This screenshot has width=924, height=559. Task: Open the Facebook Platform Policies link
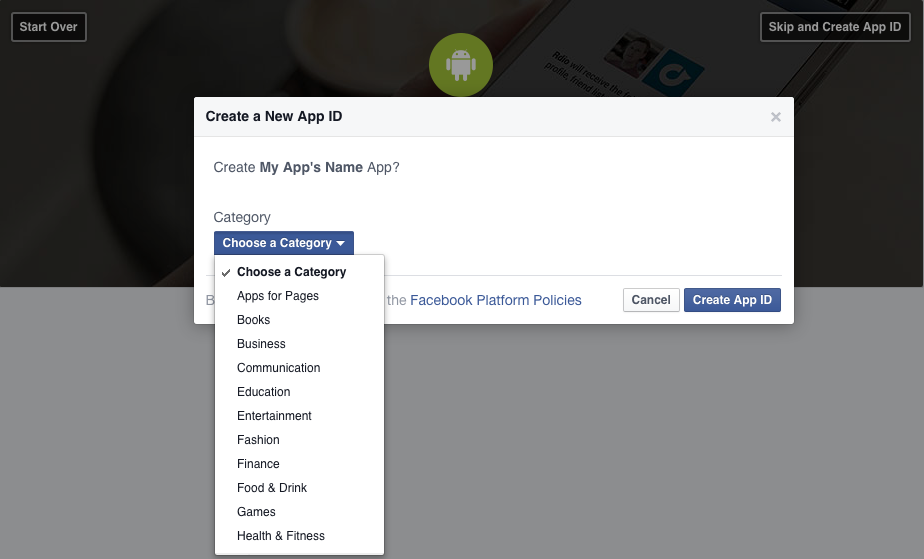pos(496,300)
